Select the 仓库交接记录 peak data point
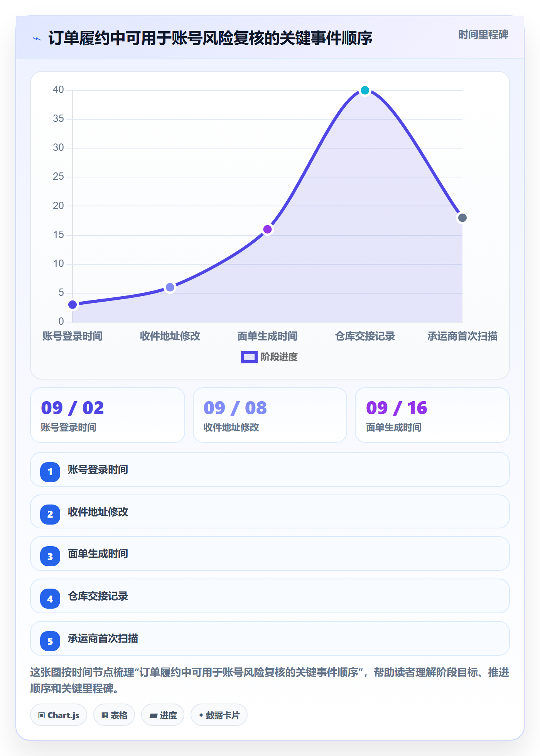Viewport: 540px width, 756px height. pos(365,90)
